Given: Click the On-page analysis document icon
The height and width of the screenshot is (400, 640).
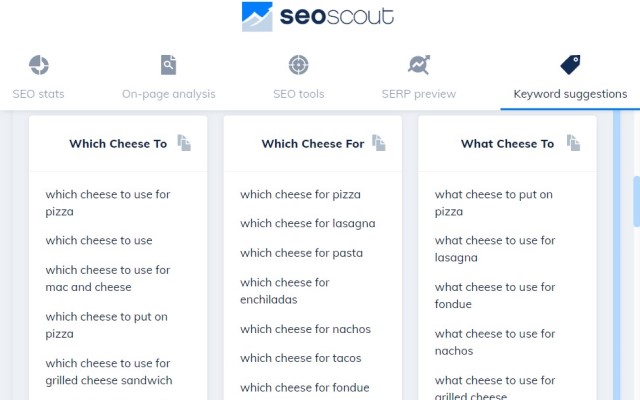Looking at the screenshot, I should (x=168, y=65).
